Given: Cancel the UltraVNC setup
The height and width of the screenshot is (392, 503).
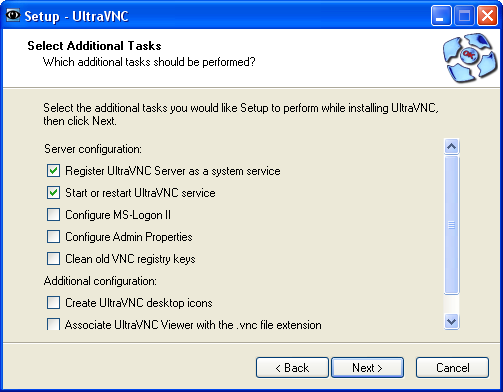Looking at the screenshot, I should click(452, 368).
